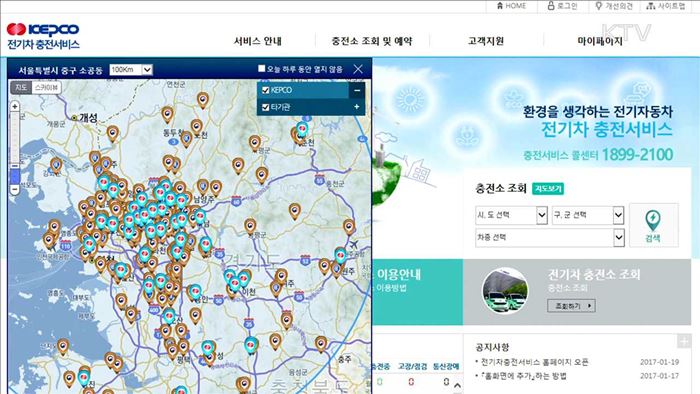Viewport: 700px width, 394px height.
Task: Expand the 100Km radius dropdown
Action: click(131, 70)
